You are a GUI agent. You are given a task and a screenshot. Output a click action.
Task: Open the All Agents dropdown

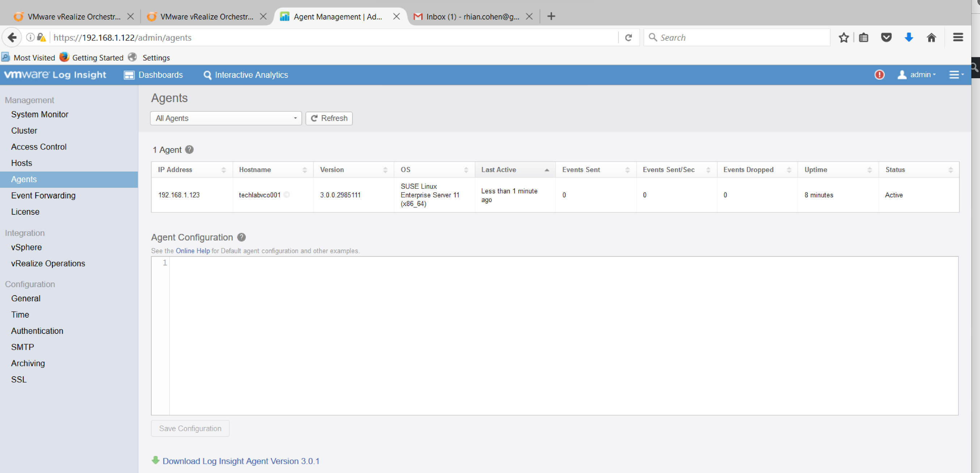point(226,118)
